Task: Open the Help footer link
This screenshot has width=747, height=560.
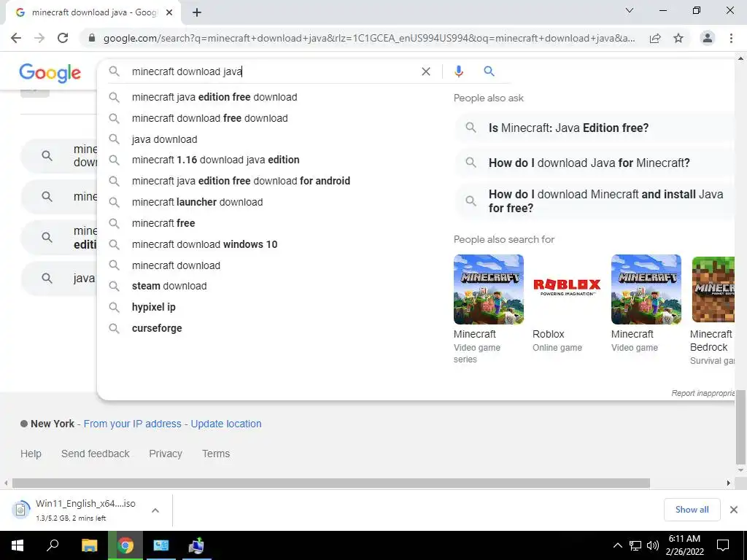Action: [31, 454]
